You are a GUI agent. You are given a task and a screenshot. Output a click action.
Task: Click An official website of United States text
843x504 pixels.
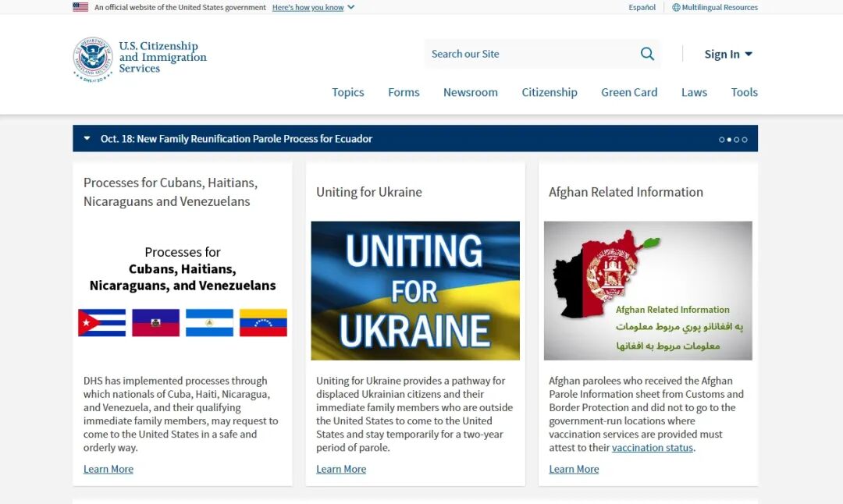(180, 8)
